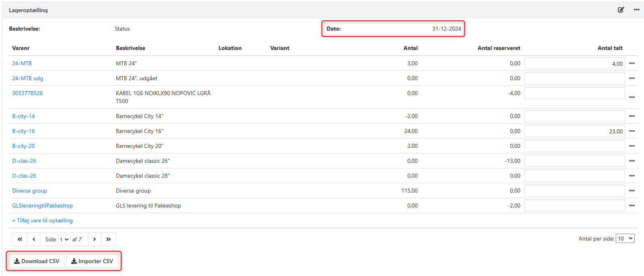Open the 3033778526 item link
This screenshot has width=644, height=276.
(x=27, y=93)
